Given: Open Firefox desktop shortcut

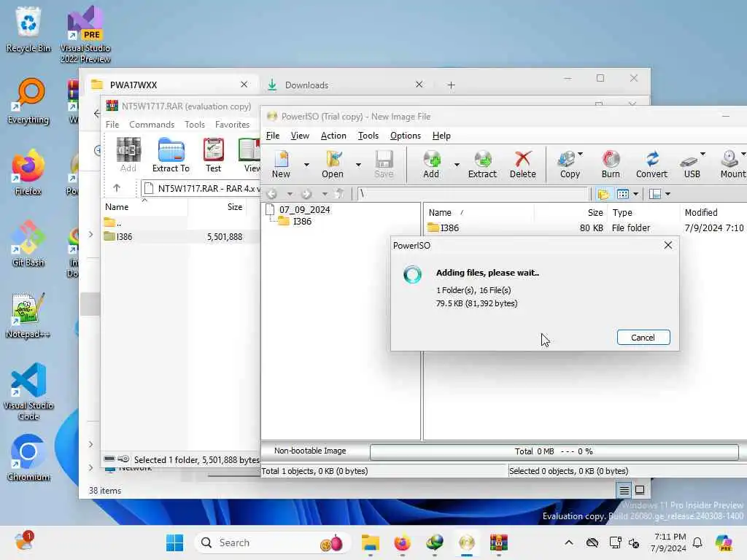Looking at the screenshot, I should tap(28, 172).
